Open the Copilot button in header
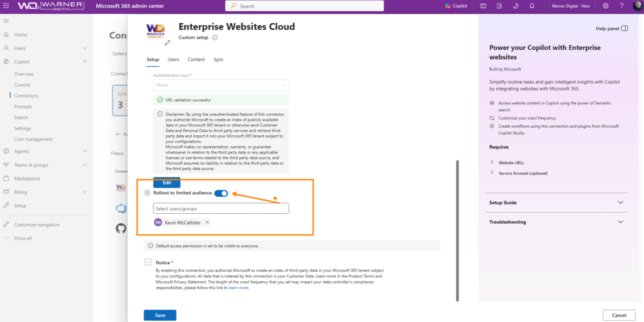 tap(457, 6)
